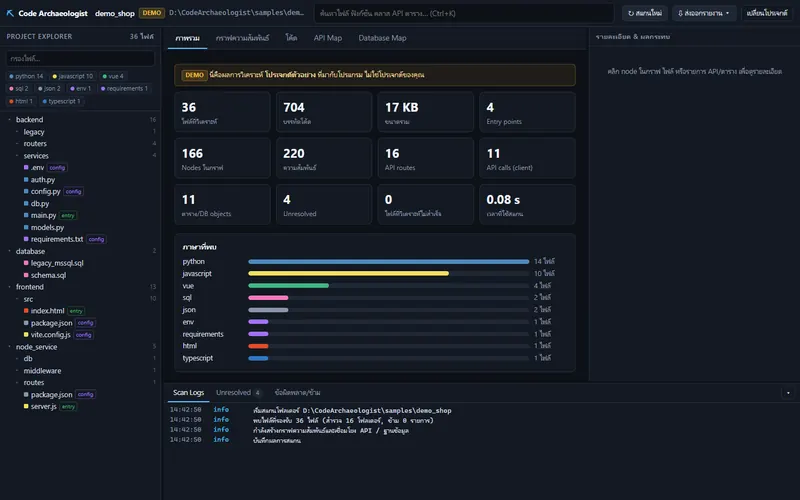The image size is (800, 500).
Task: Click the pink icon beside legacy_mssql.sql
Action: tap(26, 263)
